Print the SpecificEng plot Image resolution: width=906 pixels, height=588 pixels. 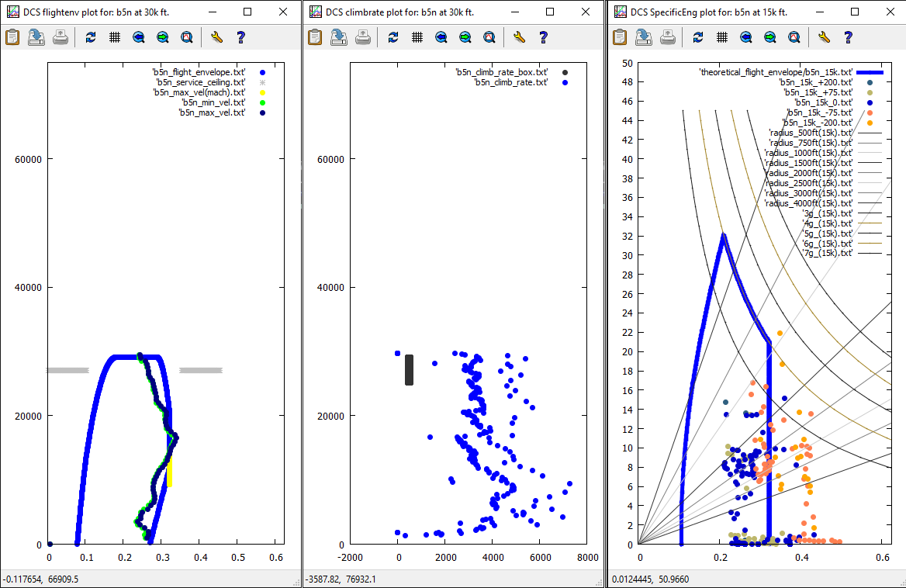[x=668, y=36]
